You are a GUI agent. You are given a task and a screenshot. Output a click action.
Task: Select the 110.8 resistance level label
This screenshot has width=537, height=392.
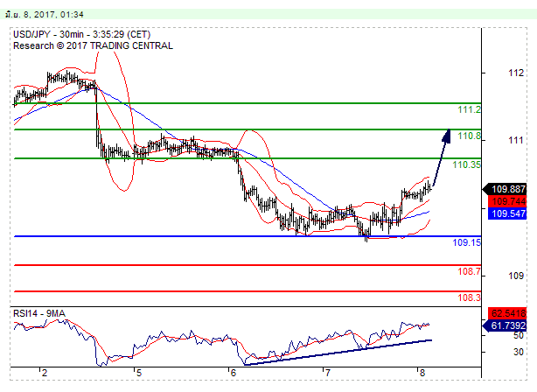[x=469, y=136]
